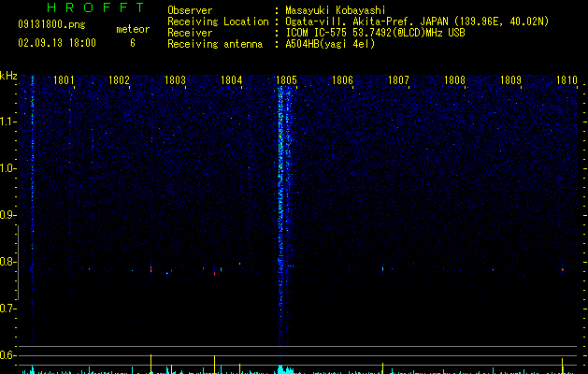Click observer name Masayuki Kobayashi
Viewport: 588px width, 374px height.
pos(336,10)
